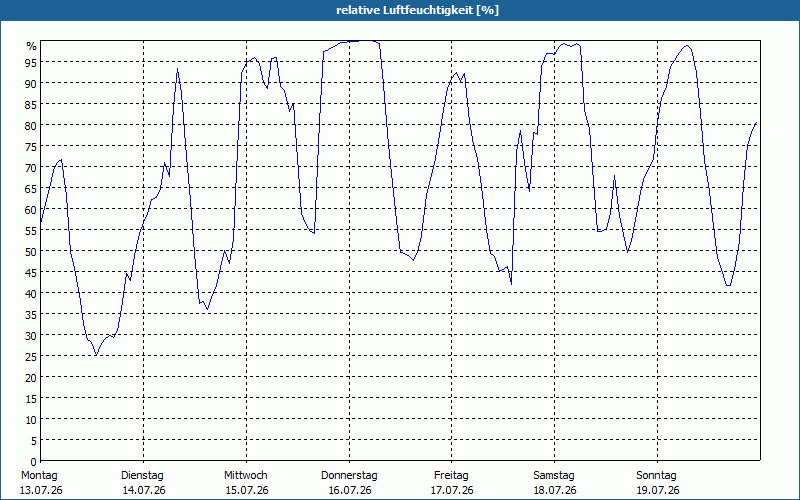
Task: Click the Sonntag day label
Action: (656, 475)
